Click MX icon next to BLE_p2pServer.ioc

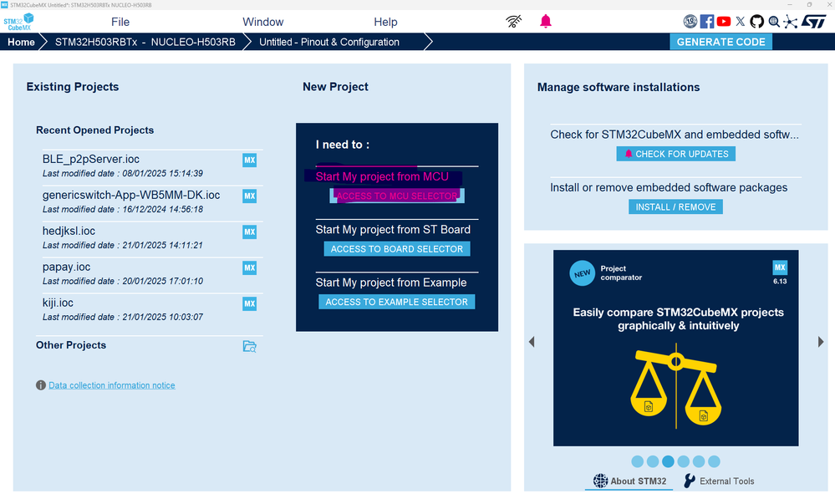coord(249,160)
